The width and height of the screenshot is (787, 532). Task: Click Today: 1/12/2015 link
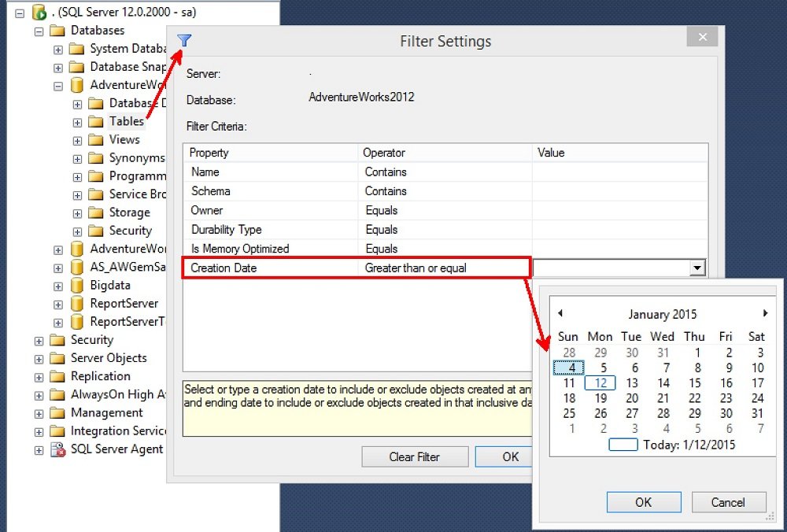click(x=672, y=445)
